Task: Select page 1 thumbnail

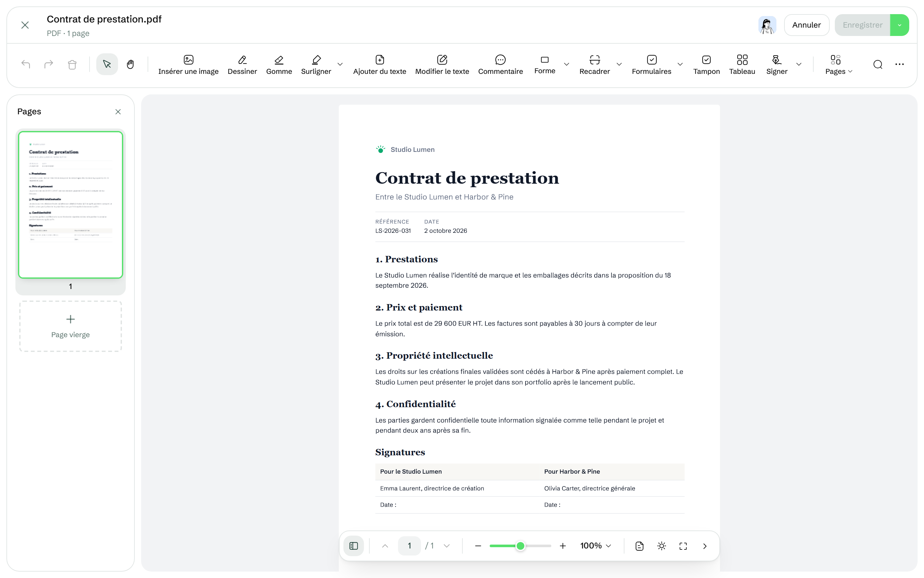Action: click(71, 205)
